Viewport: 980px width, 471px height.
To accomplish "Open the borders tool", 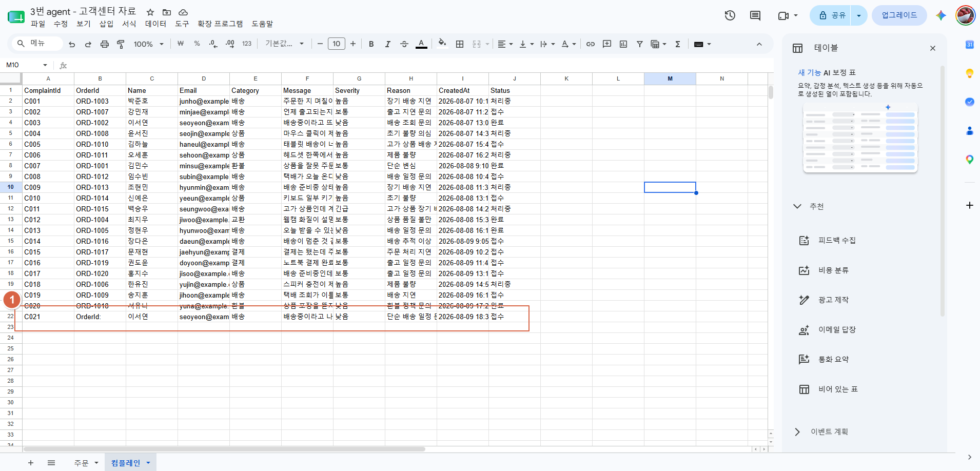I will tap(460, 44).
